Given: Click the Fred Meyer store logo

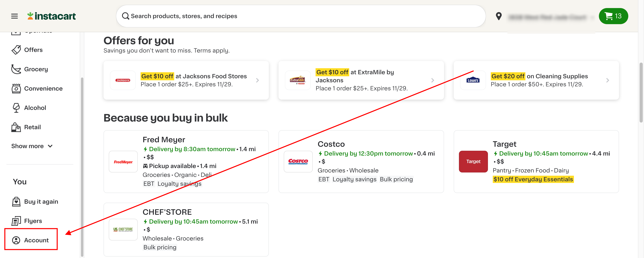Looking at the screenshot, I should pos(123,162).
